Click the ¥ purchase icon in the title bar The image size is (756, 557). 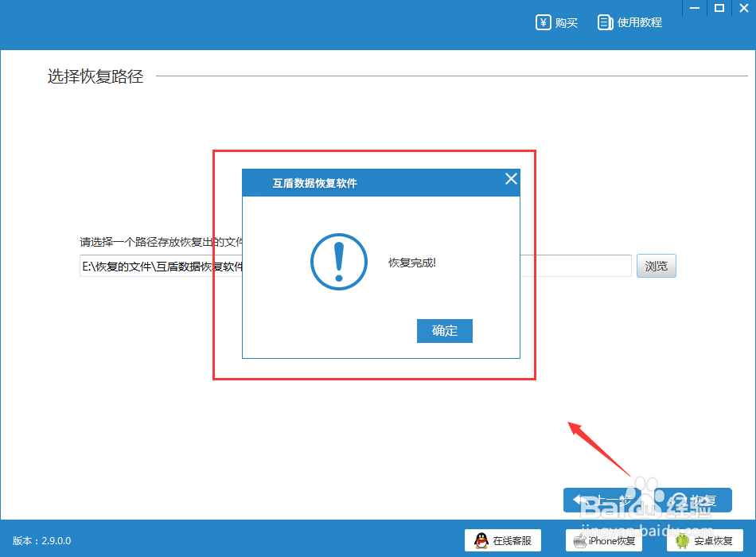[542, 22]
